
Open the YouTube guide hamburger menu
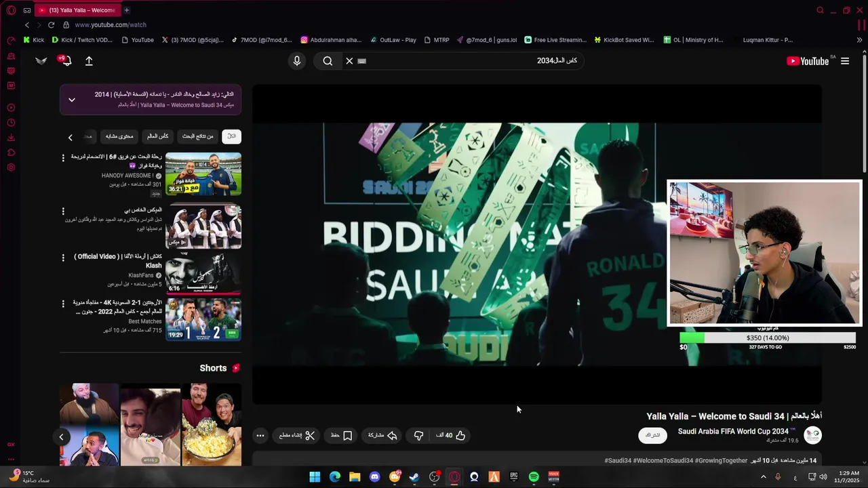(x=845, y=61)
